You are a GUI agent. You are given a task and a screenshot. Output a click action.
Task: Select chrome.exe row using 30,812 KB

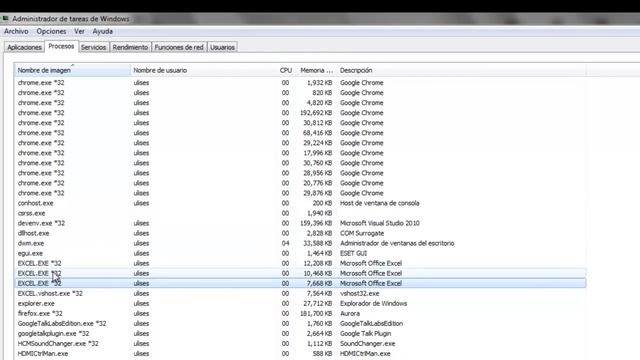click(x=300, y=123)
